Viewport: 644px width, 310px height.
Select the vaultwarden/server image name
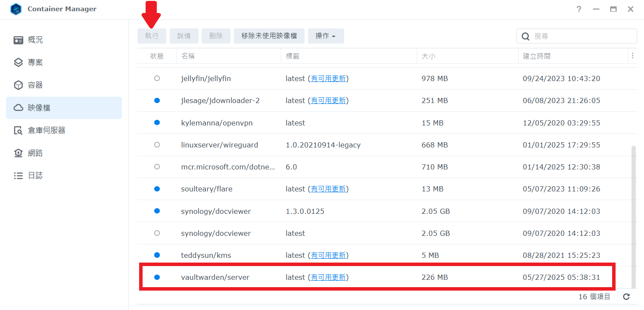[215, 277]
